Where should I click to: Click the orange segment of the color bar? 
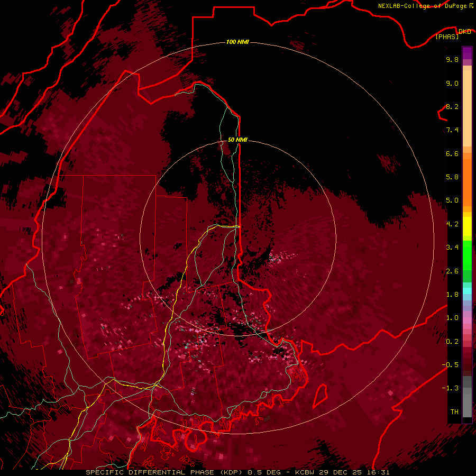coord(467,182)
